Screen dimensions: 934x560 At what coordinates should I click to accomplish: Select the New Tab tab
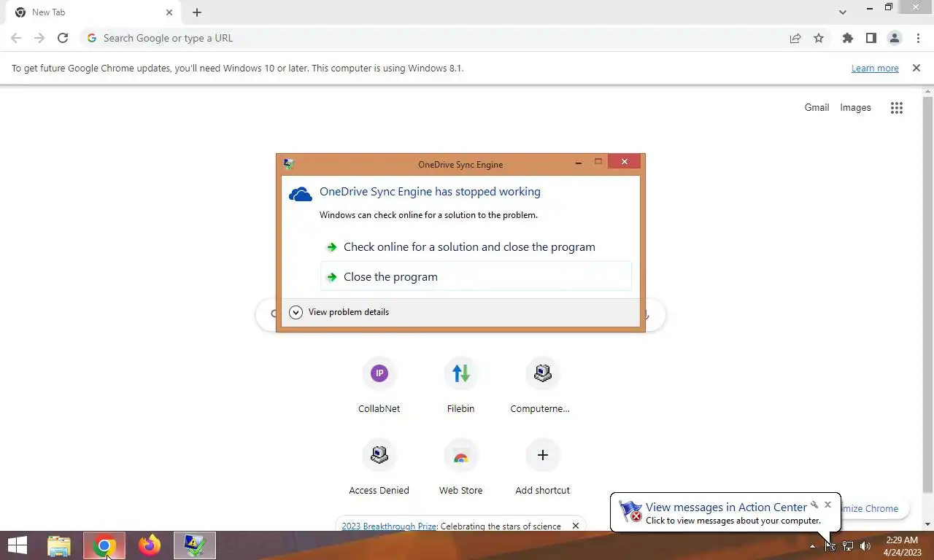tap(94, 12)
